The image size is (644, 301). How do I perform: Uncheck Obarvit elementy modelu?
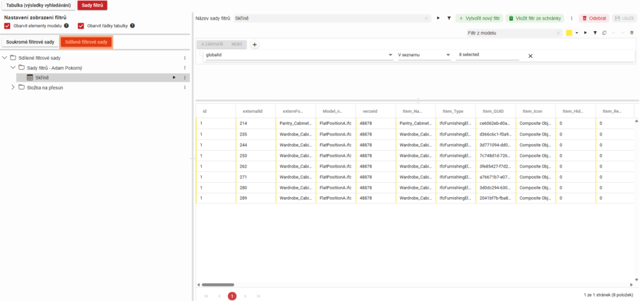coord(7,26)
